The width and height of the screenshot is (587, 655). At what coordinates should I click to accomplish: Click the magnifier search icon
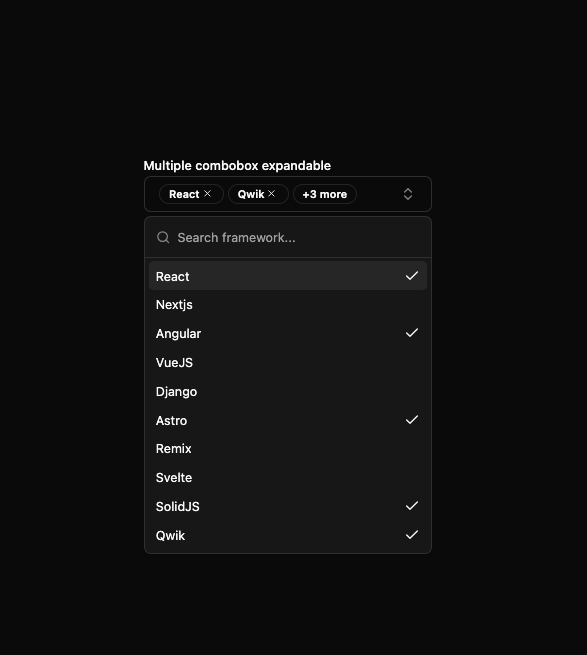[x=163, y=237]
